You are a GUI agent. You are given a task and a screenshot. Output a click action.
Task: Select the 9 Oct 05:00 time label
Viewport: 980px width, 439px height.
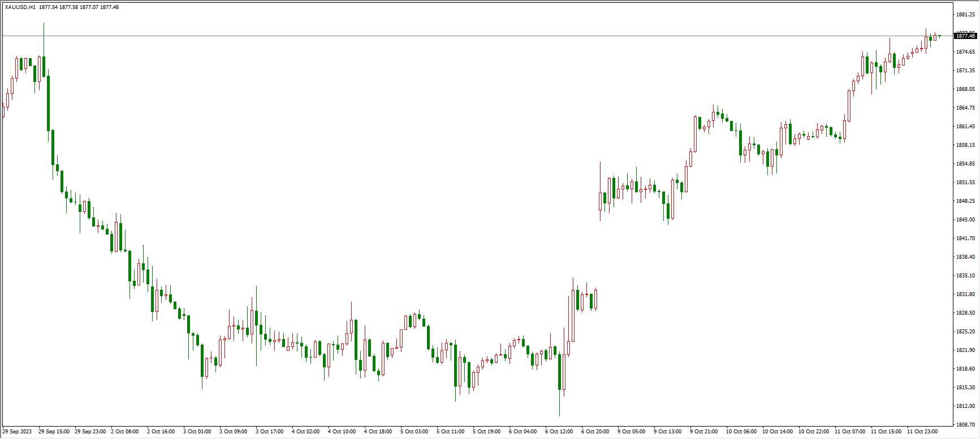coord(632,432)
